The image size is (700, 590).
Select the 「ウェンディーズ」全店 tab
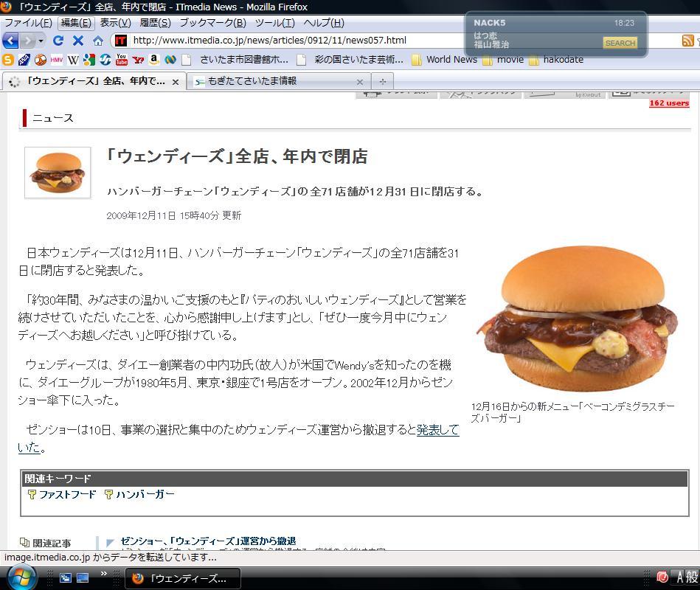[94, 81]
